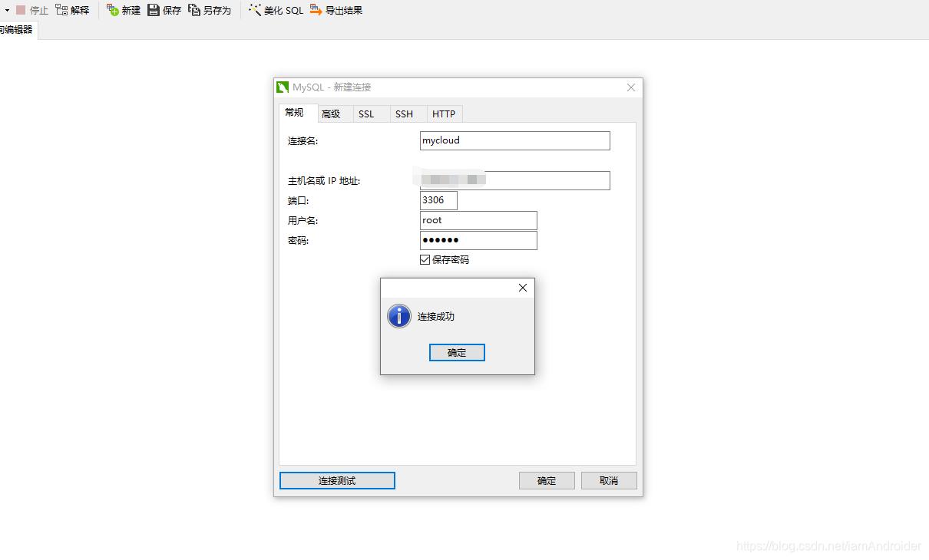The height and width of the screenshot is (560, 929).
Task: Click 确定 at the bottom of the new connection dialog
Action: tap(547, 480)
